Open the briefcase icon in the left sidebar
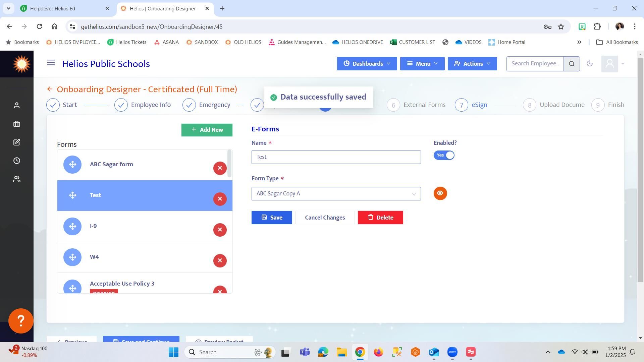Screen dimensions: 644x362 17,124
